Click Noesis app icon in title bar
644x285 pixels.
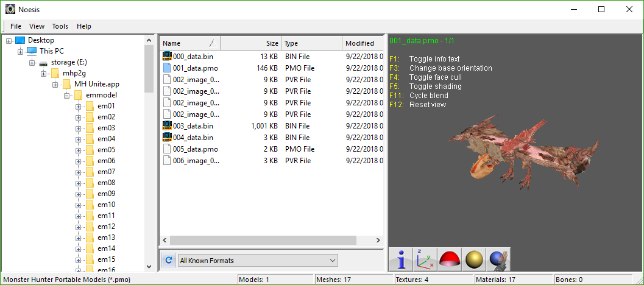coord(10,9)
